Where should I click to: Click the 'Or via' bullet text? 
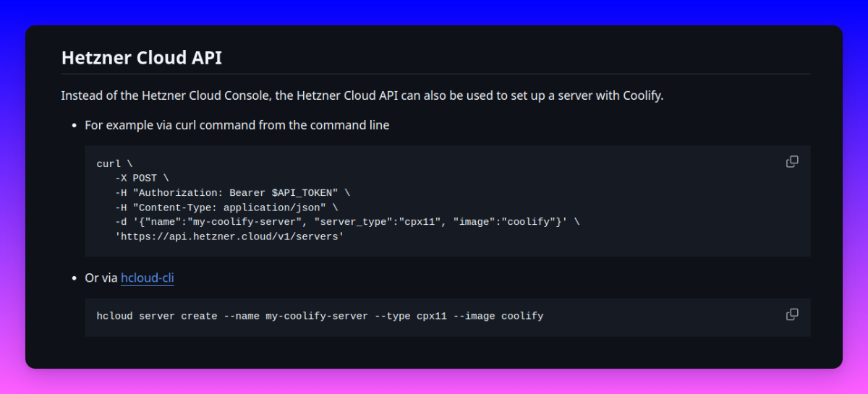pyautogui.click(x=101, y=278)
